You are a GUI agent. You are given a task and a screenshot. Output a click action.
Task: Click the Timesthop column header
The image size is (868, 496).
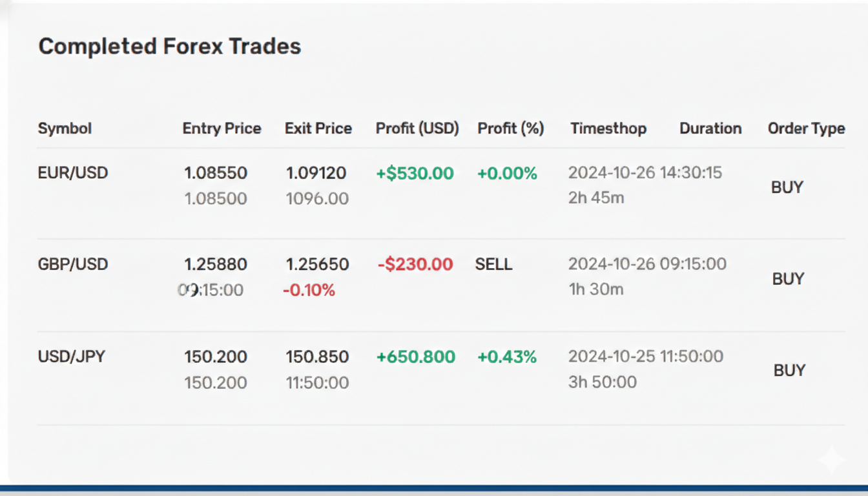coord(608,129)
